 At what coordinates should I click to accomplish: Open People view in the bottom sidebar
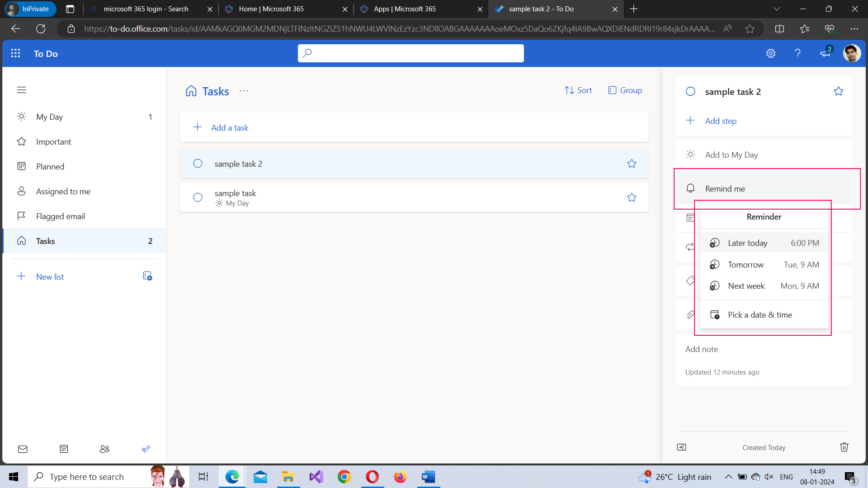click(x=104, y=449)
